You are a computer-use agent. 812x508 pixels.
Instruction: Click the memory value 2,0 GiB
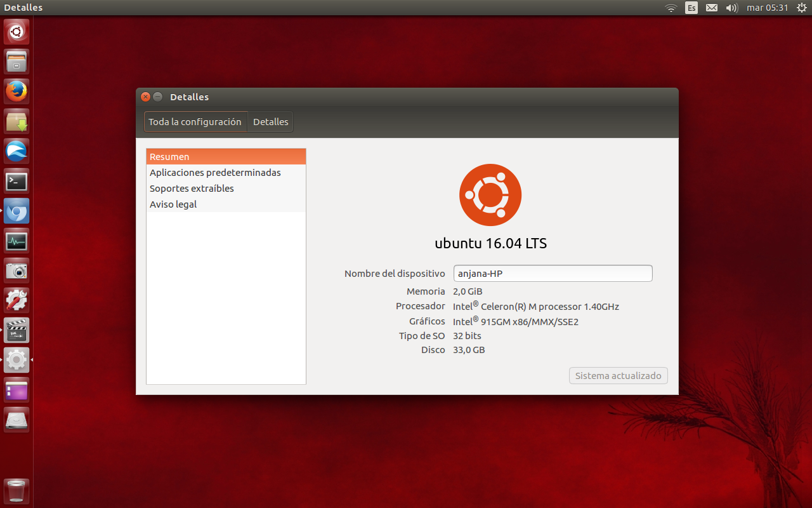(x=468, y=291)
